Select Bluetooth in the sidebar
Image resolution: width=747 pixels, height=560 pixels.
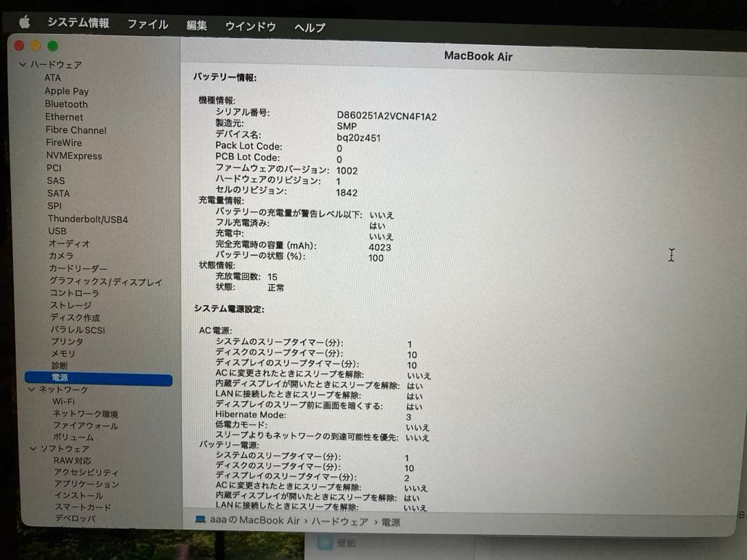click(66, 104)
